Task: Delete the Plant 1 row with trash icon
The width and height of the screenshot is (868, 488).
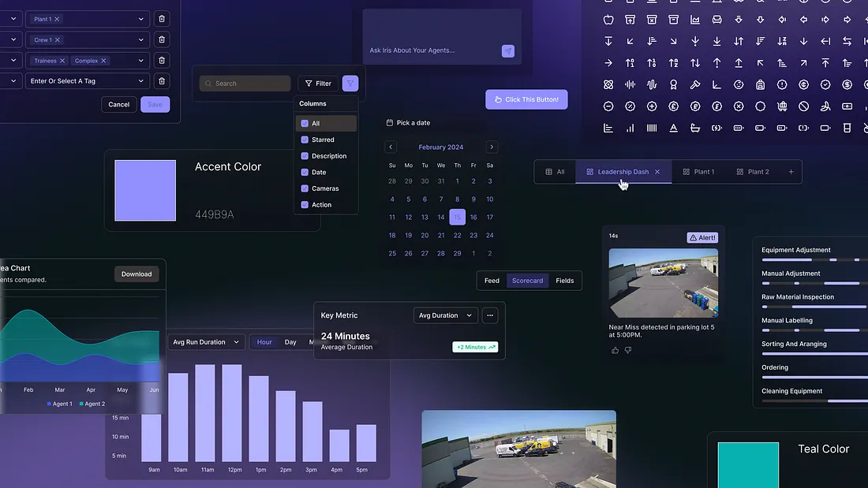Action: [162, 19]
